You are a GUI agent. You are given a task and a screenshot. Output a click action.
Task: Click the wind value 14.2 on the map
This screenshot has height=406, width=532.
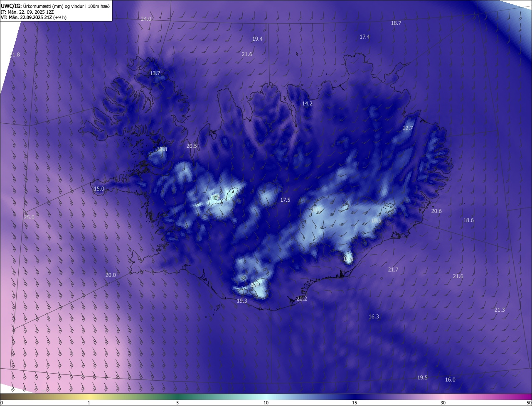tap(307, 104)
